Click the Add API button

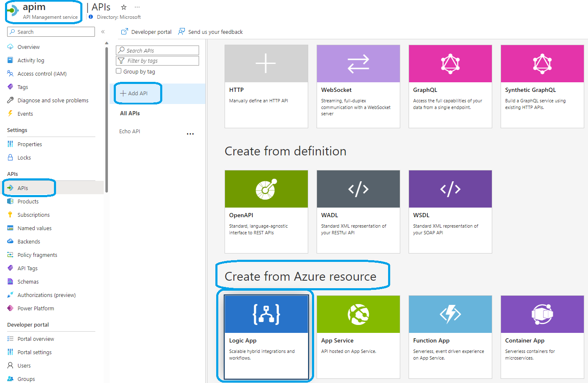tap(134, 93)
